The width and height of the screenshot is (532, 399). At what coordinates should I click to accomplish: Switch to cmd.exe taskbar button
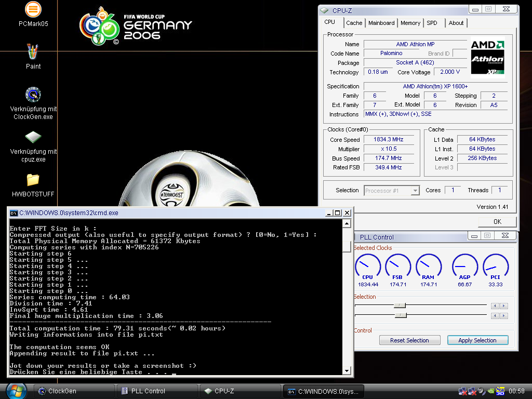[x=324, y=391]
